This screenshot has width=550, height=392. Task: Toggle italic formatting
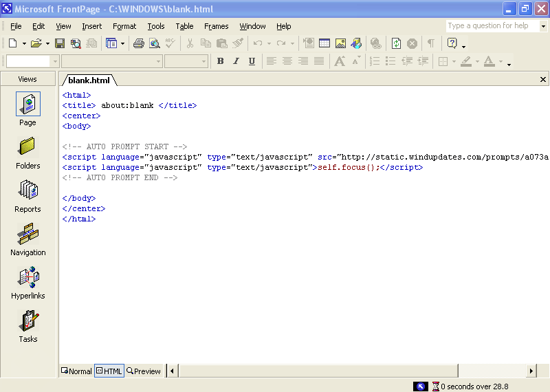tap(236, 61)
